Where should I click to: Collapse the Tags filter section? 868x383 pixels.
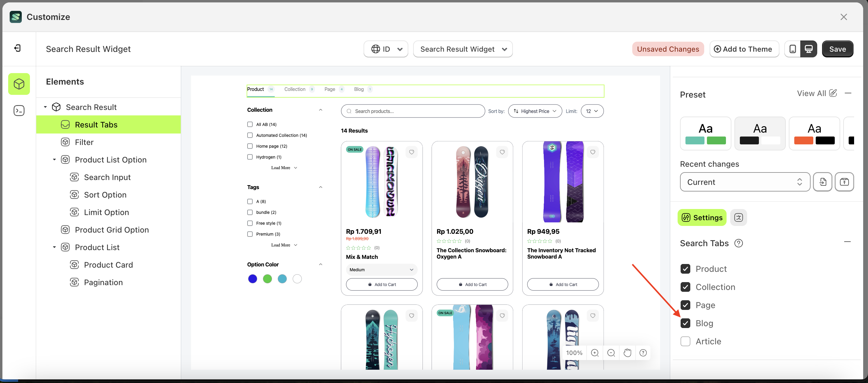point(320,187)
